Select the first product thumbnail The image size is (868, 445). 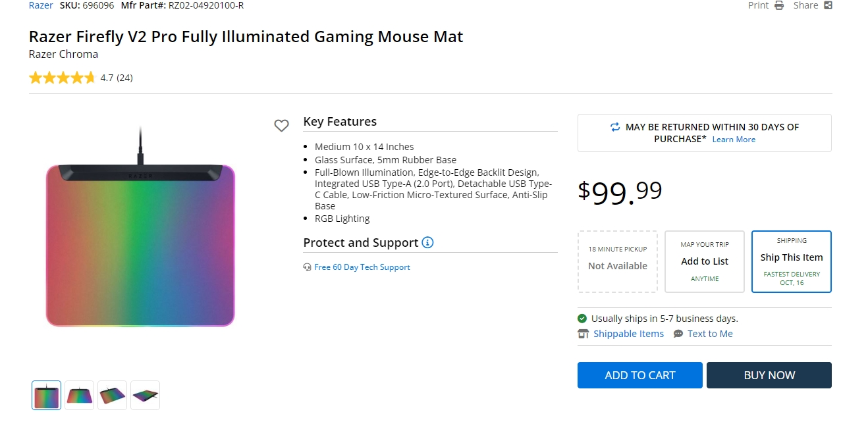coord(47,396)
